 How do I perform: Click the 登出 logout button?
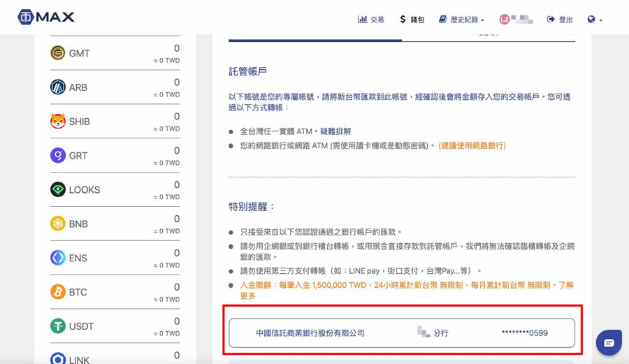tap(560, 20)
